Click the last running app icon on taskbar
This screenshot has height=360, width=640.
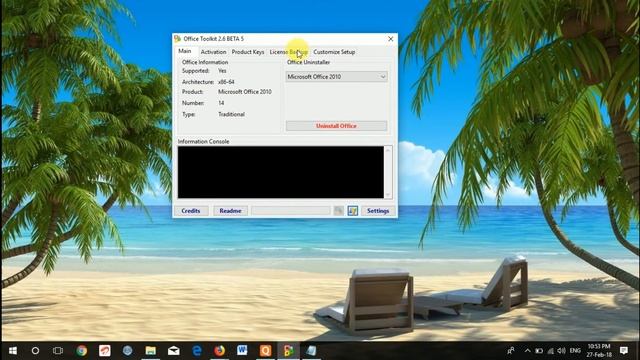point(311,351)
